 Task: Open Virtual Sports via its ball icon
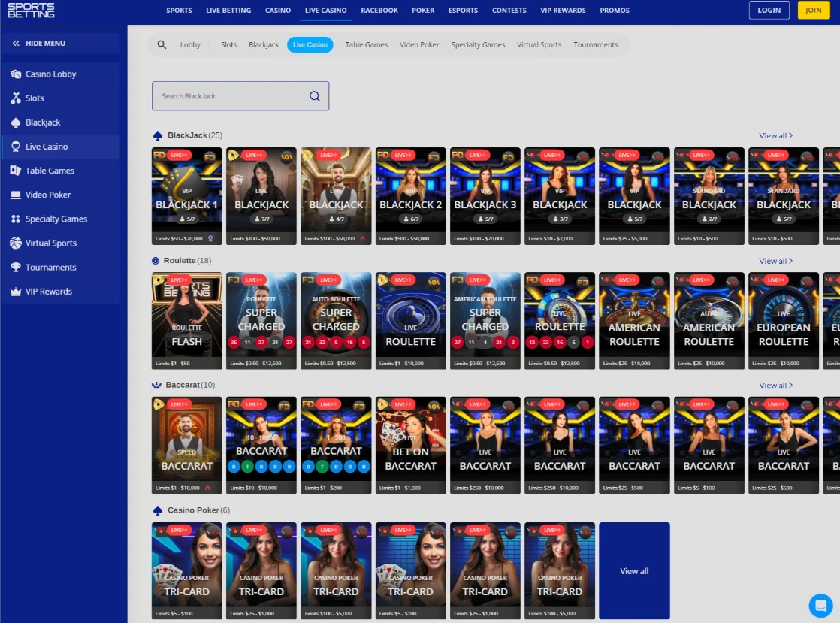coord(15,243)
